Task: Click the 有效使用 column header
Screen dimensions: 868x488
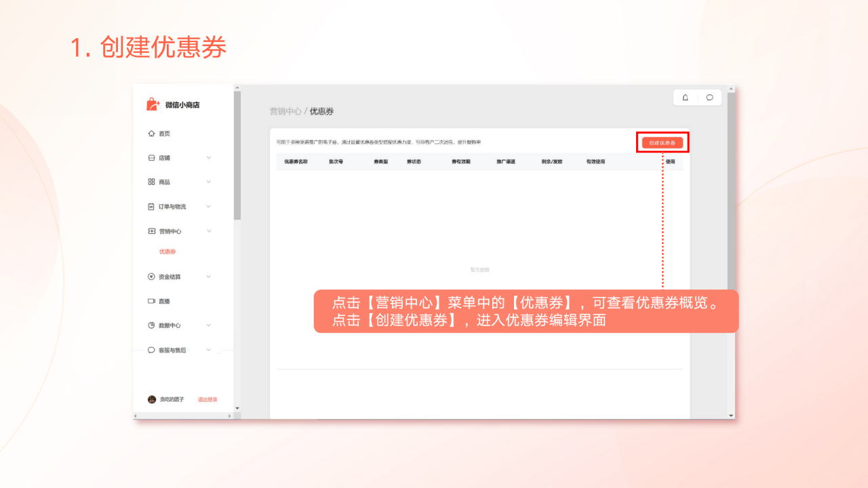Action: [x=595, y=162]
